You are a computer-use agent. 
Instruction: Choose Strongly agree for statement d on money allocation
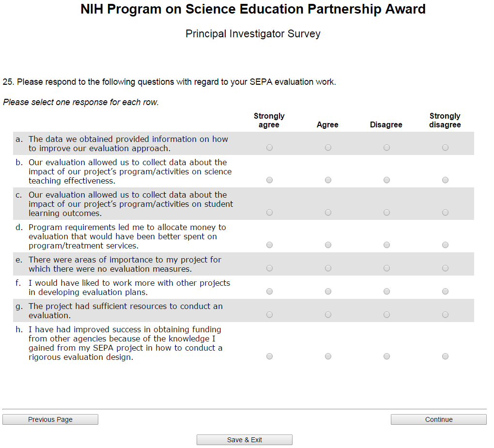click(x=269, y=245)
